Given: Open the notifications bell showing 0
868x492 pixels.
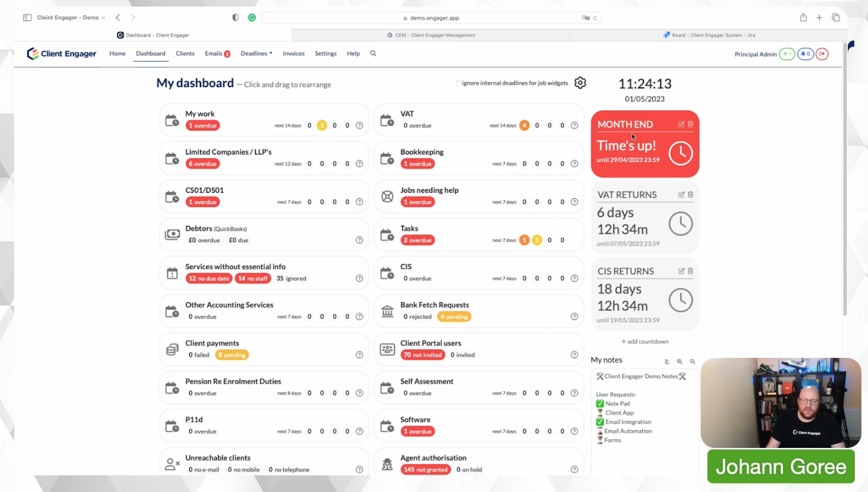Looking at the screenshot, I should [x=806, y=54].
